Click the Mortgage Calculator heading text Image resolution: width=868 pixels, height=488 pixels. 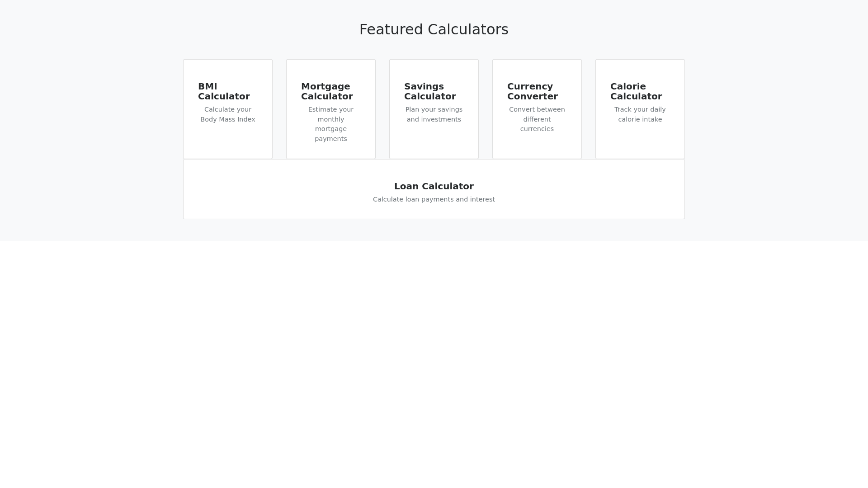tap(327, 91)
